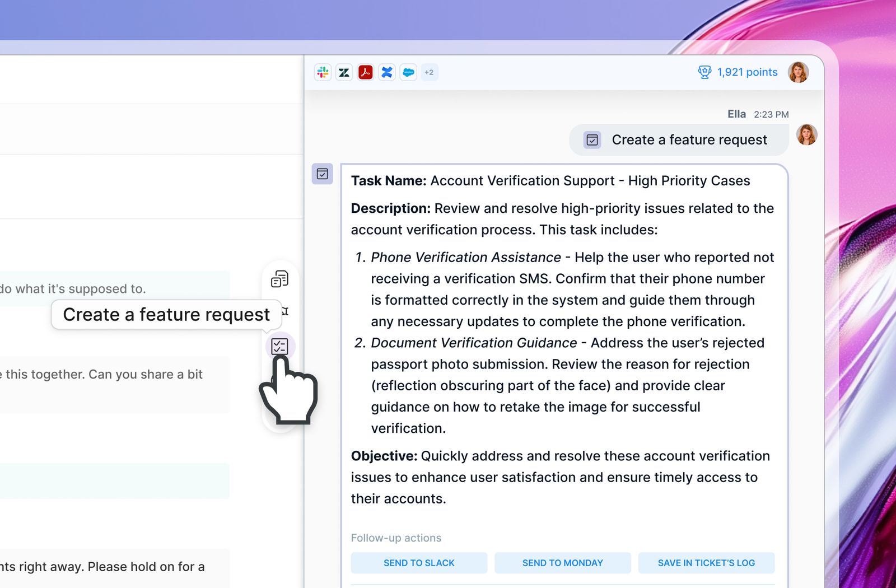
Task: Open the Slack integration icon
Action: (x=323, y=72)
